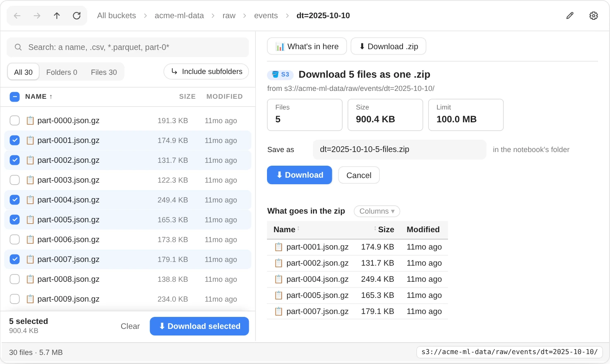Click file icon of part-0006.json.gz
The image size is (610, 364).
coord(30,240)
